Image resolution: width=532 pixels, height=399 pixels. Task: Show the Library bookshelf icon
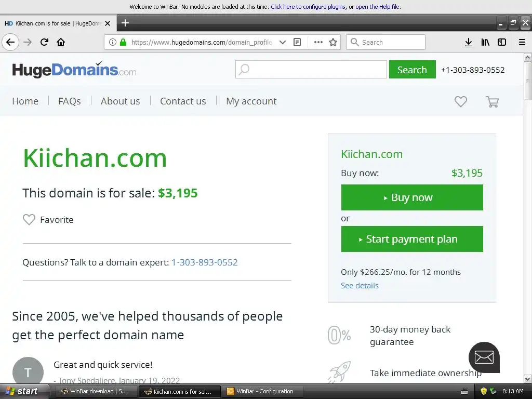tap(485, 42)
